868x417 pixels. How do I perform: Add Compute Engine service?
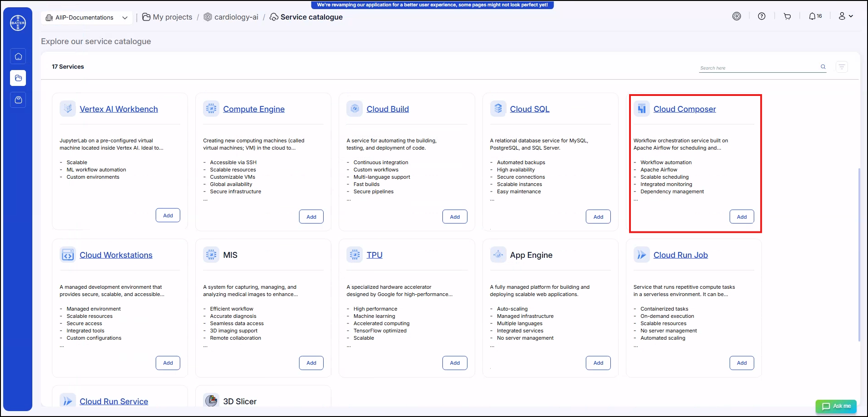[x=311, y=217]
